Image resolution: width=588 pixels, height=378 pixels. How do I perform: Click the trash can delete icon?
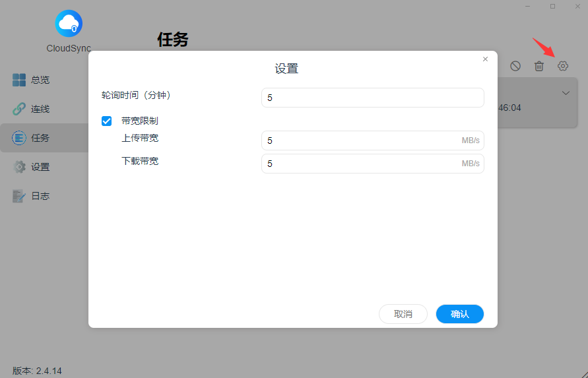click(x=539, y=66)
